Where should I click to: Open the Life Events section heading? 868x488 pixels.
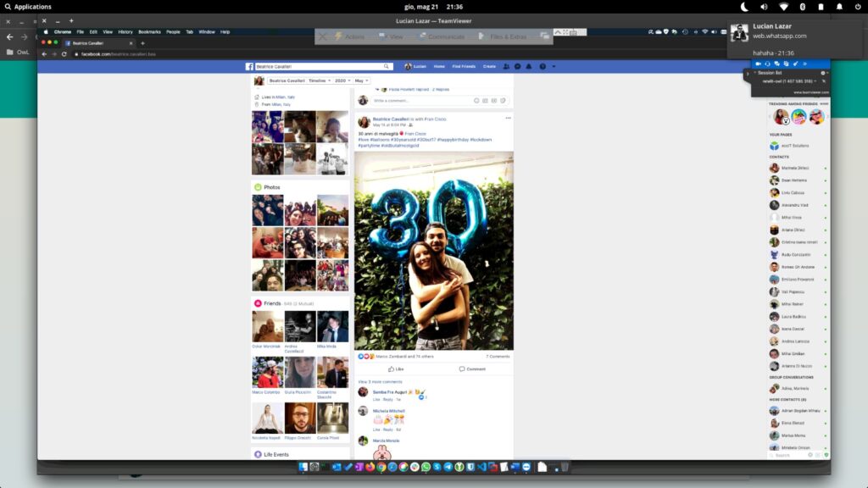(x=276, y=455)
